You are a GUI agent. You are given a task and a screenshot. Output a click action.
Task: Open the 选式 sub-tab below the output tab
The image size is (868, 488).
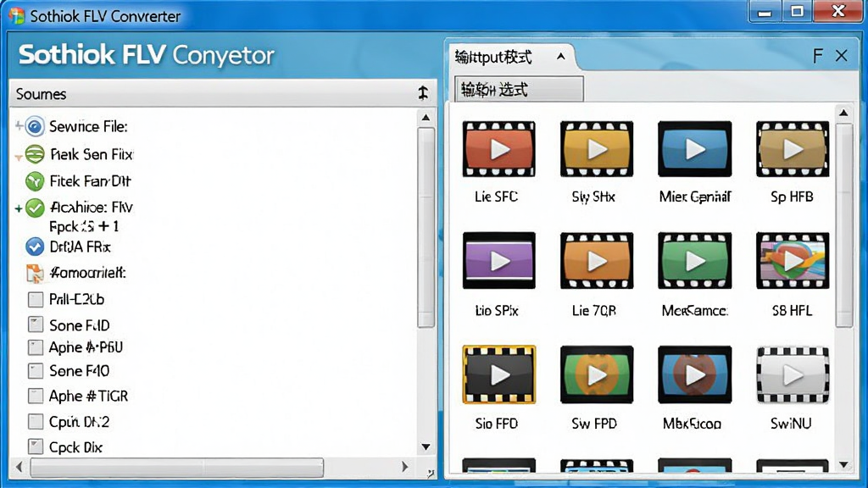click(520, 89)
